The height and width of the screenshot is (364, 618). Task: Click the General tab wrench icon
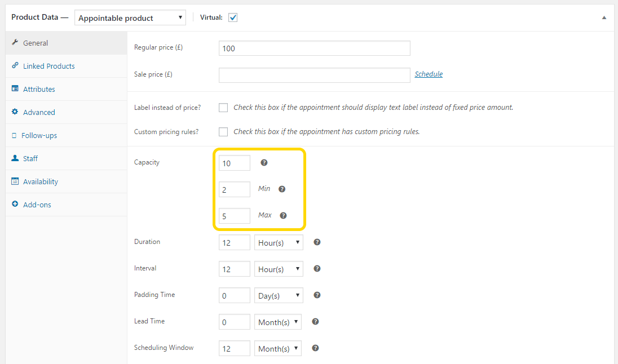point(15,42)
